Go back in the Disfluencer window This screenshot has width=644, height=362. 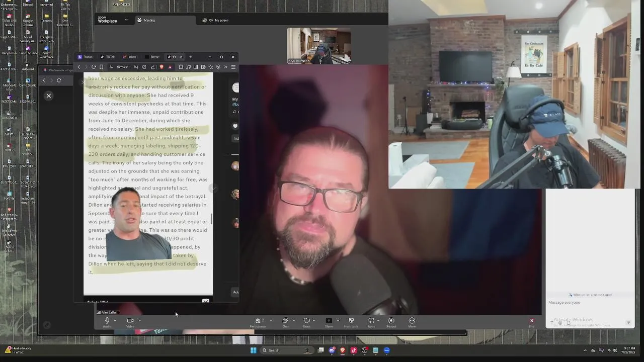44,80
